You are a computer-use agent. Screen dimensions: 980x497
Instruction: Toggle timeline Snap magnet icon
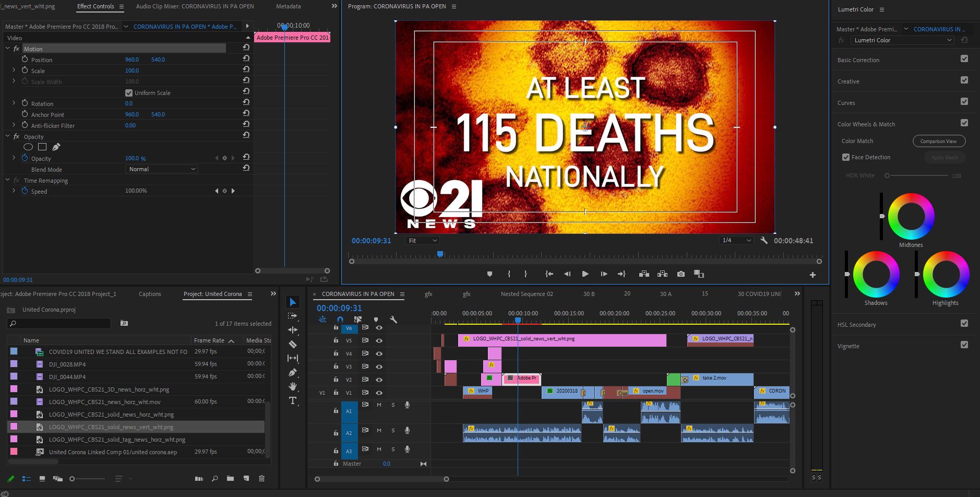coord(340,319)
